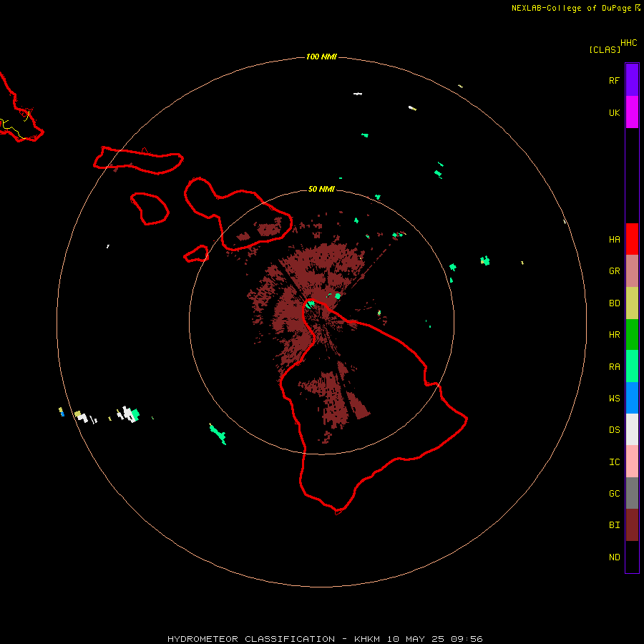The image size is (644, 644).
Task: Click the IC light pink legend swatch
Action: [x=632, y=462]
